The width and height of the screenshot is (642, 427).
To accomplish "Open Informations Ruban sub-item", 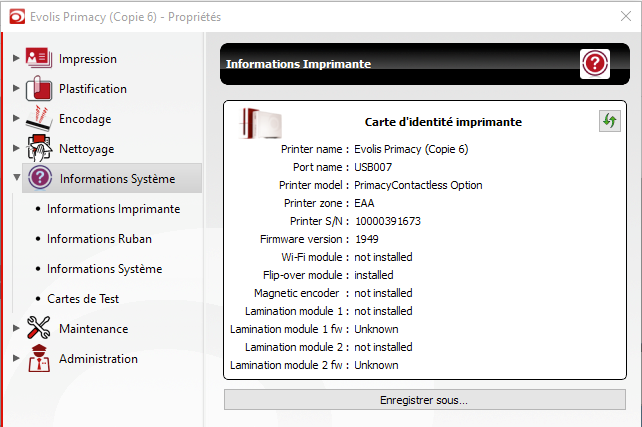I will [99, 239].
